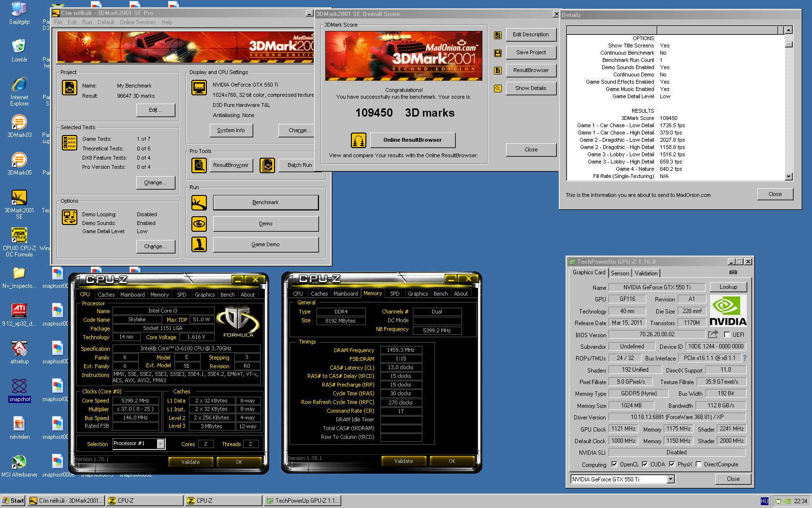The width and height of the screenshot is (812, 508).
Task: Click the Display and CPU monitor icon
Action: coord(199,88)
